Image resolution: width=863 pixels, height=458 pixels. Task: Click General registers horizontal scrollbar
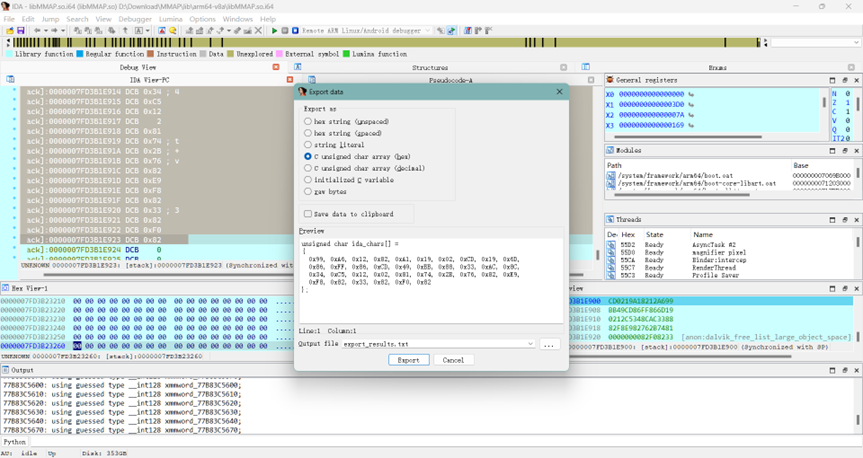click(x=688, y=137)
